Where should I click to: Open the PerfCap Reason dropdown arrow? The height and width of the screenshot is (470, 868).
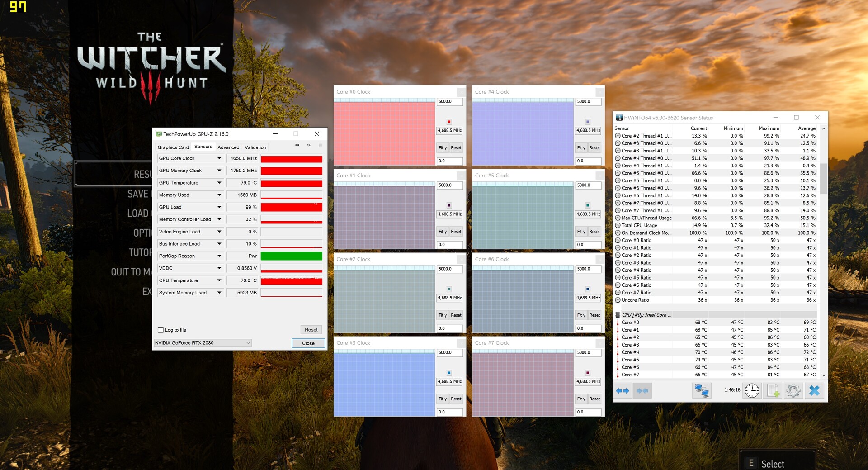[x=219, y=256]
